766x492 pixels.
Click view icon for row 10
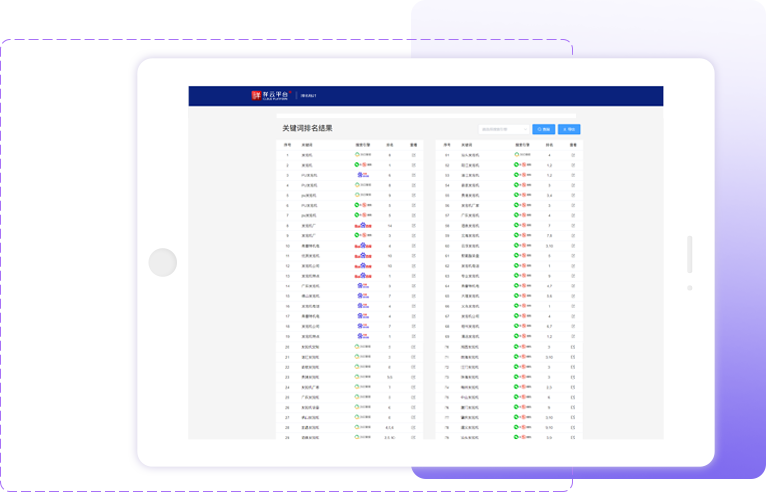coord(413,246)
